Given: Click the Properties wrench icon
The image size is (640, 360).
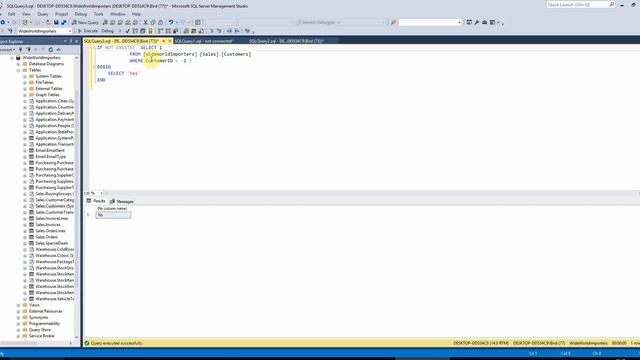Looking at the screenshot, I should pos(476,22).
